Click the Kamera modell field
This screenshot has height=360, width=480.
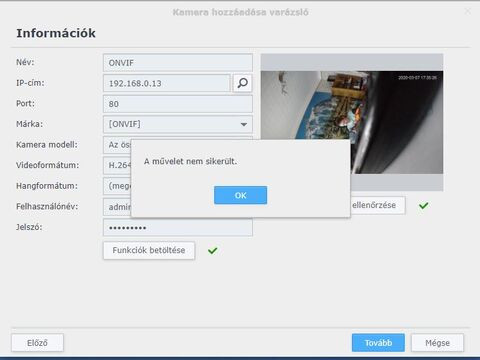[x=117, y=145]
